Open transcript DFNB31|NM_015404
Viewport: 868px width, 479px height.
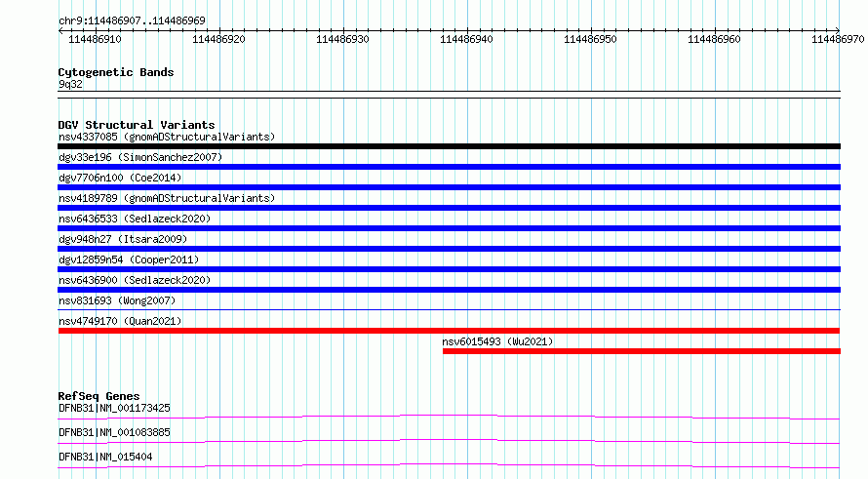[x=105, y=457]
